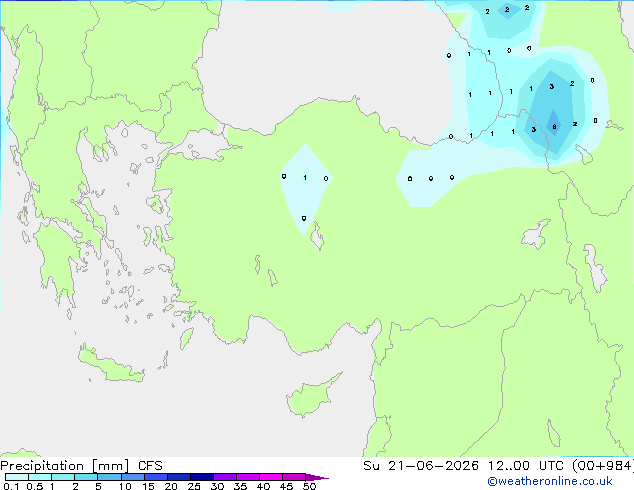The width and height of the screenshot is (634, 490).
Task: Click the above-50 mm arrow tip of legend
Action: (x=317, y=477)
